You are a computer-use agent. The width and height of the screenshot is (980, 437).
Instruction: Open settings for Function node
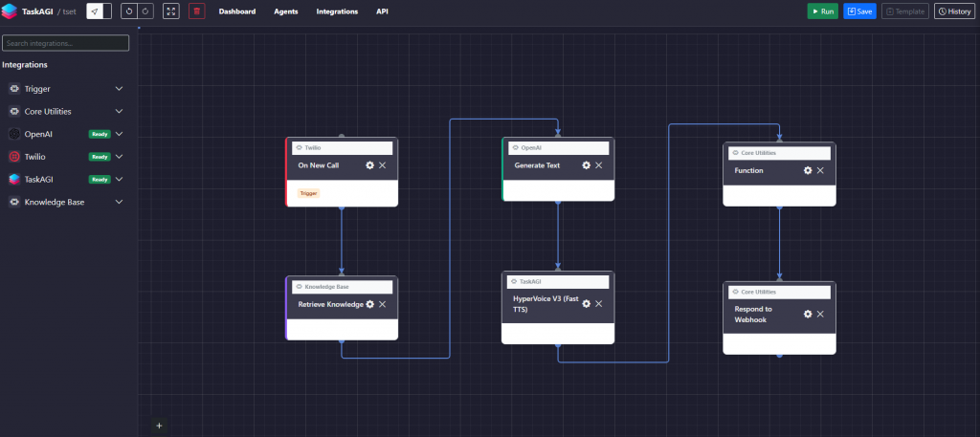point(808,170)
